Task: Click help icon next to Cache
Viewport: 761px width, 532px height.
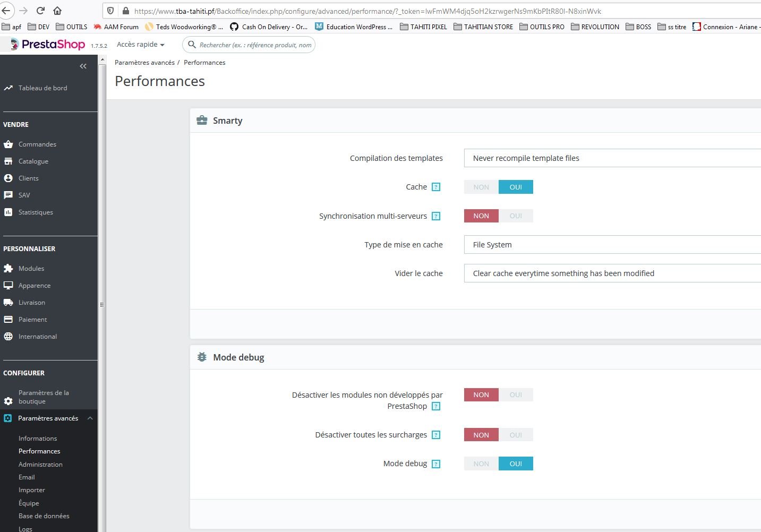Action: tap(436, 187)
